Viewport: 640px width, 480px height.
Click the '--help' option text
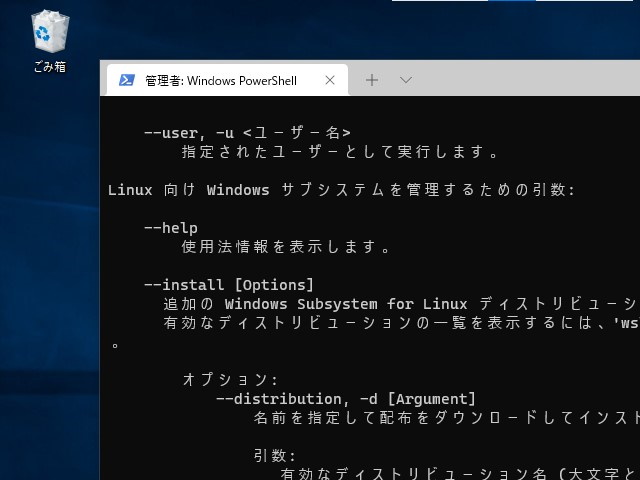coord(171,228)
